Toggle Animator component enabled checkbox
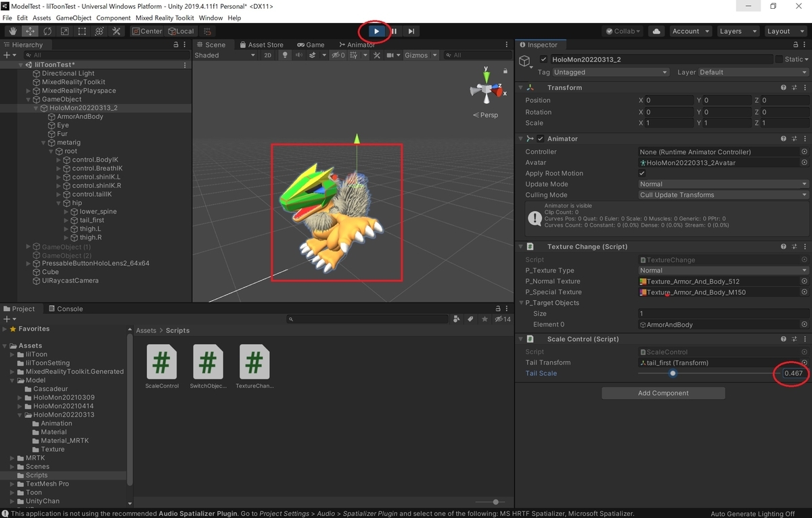812x518 pixels. [x=541, y=139]
